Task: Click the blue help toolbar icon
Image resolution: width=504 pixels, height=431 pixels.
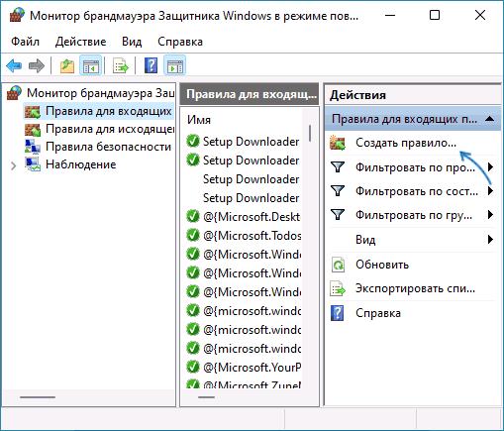Action: (151, 65)
